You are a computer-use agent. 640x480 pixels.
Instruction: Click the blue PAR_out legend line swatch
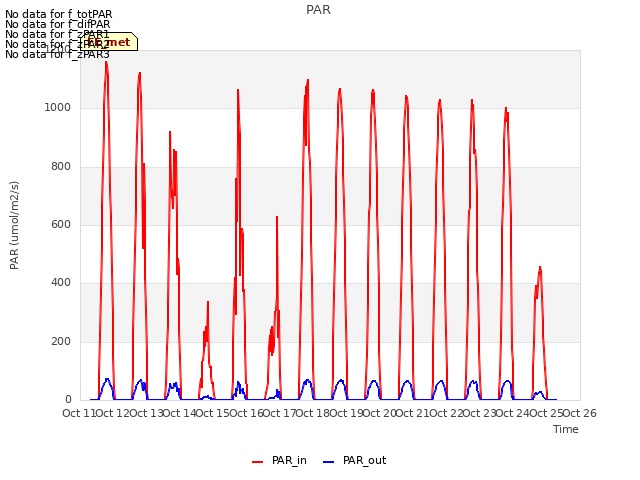(x=329, y=462)
